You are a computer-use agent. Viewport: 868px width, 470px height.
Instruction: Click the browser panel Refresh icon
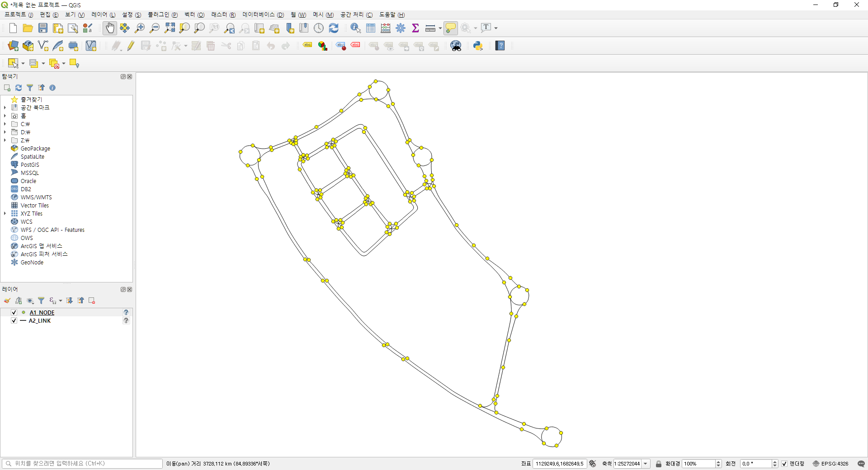tap(19, 88)
